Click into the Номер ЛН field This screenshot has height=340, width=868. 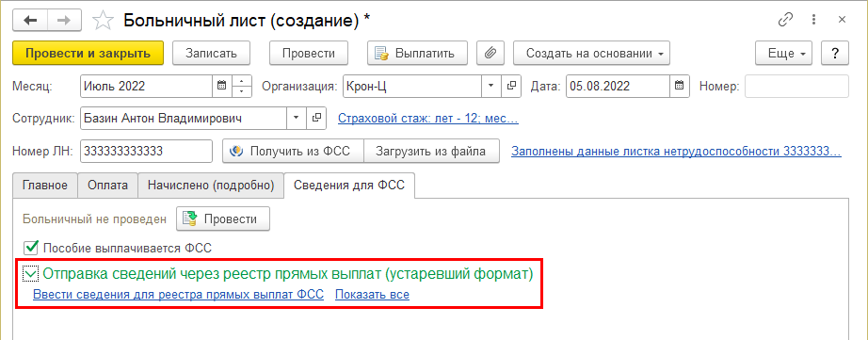tap(146, 152)
